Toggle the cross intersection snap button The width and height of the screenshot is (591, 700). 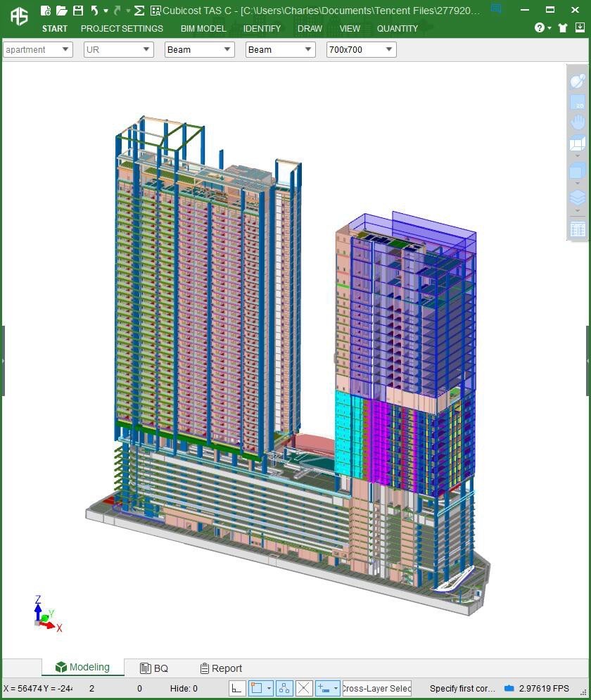coord(304,688)
